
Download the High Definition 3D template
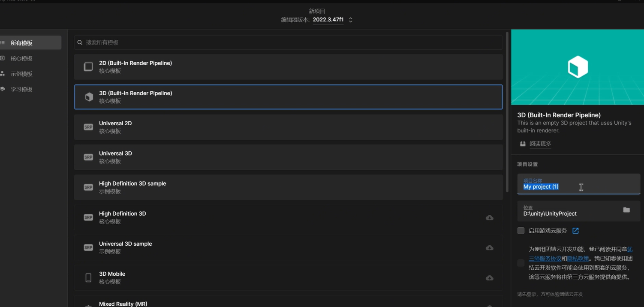(x=489, y=218)
